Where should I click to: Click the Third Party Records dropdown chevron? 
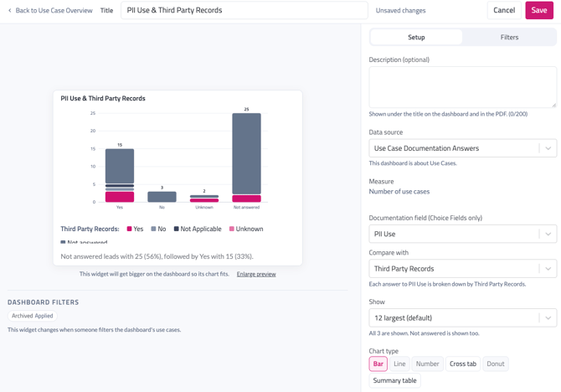pyautogui.click(x=548, y=269)
